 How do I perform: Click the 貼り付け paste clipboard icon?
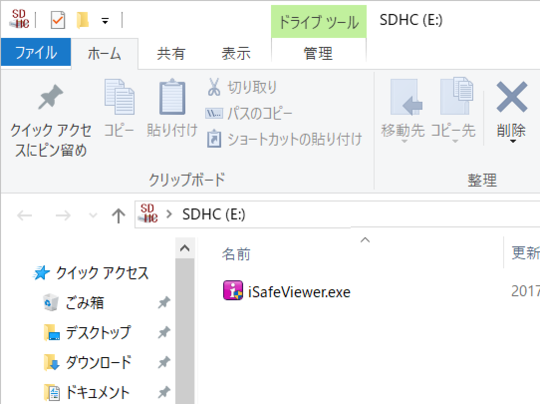[172, 97]
